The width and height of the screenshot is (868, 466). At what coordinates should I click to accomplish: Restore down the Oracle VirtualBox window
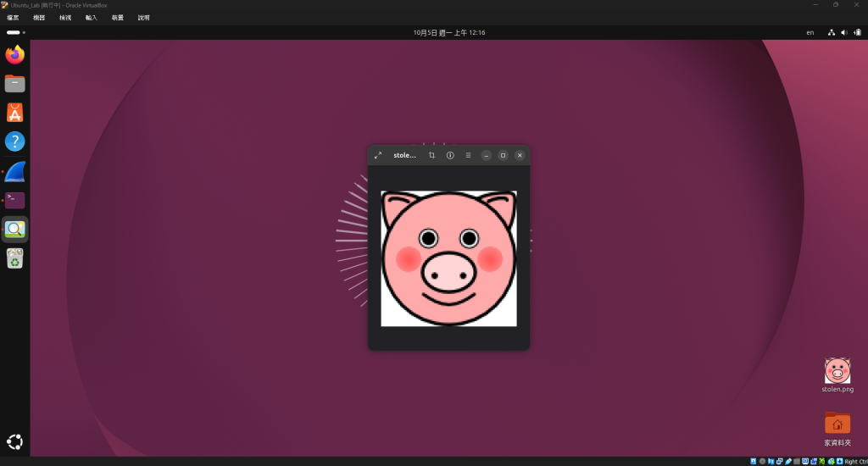(x=836, y=5)
